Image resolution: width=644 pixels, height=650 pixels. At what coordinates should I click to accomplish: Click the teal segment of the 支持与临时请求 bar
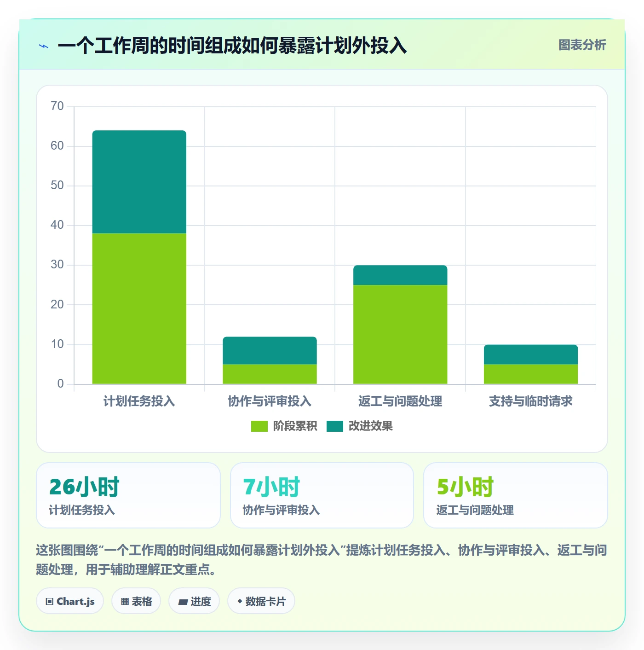click(x=531, y=354)
